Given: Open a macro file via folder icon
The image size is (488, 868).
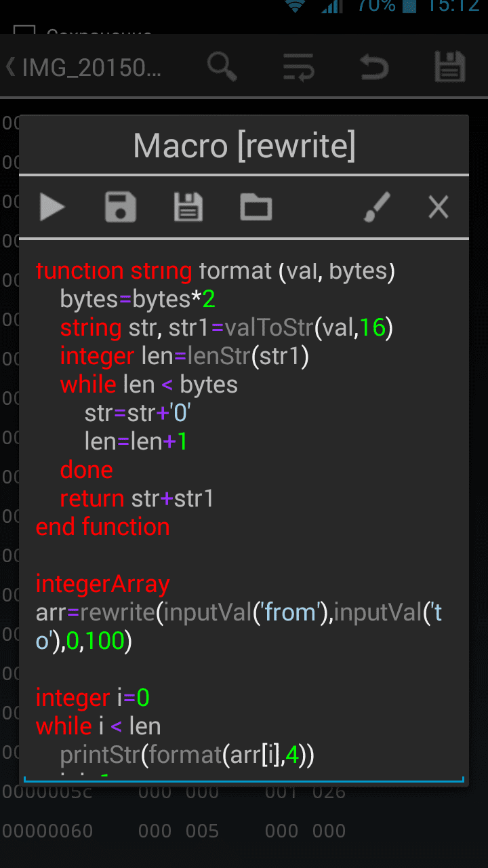Looking at the screenshot, I should [256, 207].
